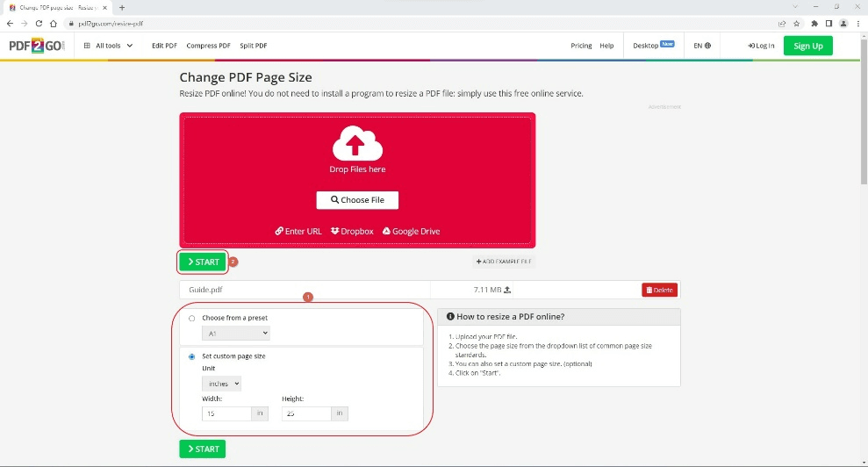Open the Help page
Viewport: 868px width, 467px height.
(606, 46)
